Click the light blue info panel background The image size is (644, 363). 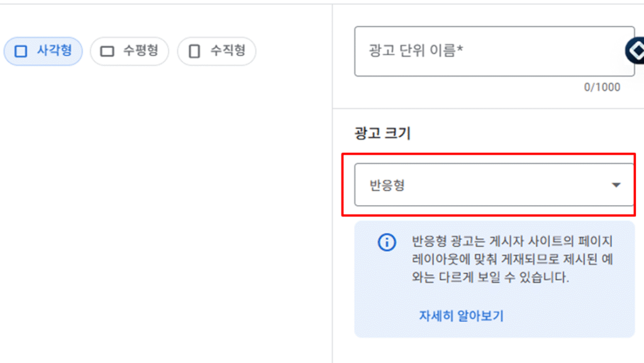click(x=494, y=279)
